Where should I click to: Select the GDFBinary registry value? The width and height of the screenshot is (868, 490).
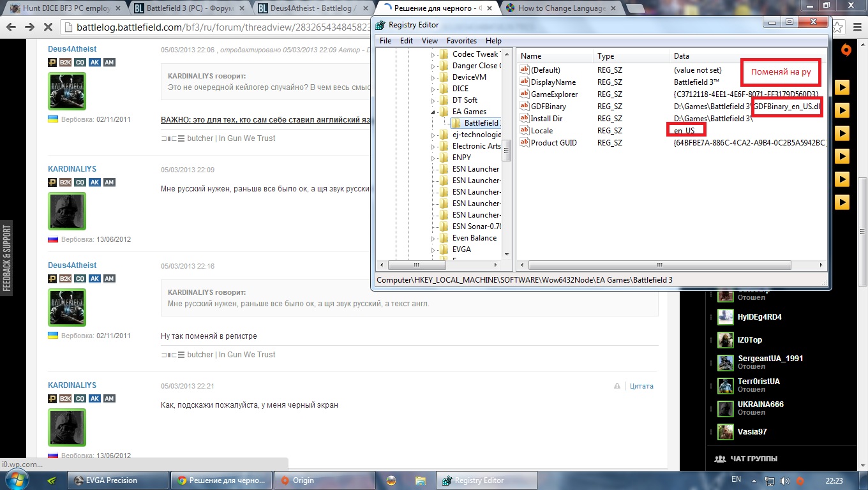tap(548, 106)
